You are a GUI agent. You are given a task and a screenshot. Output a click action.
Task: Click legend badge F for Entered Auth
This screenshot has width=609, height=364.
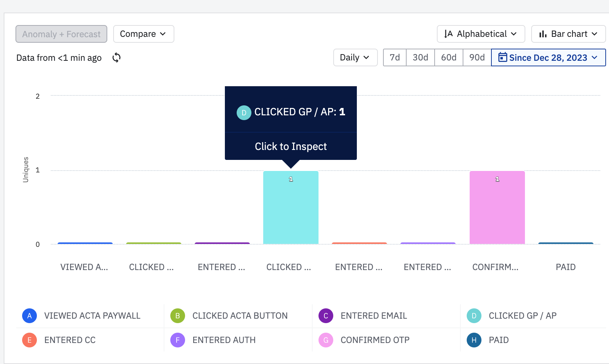tap(178, 340)
